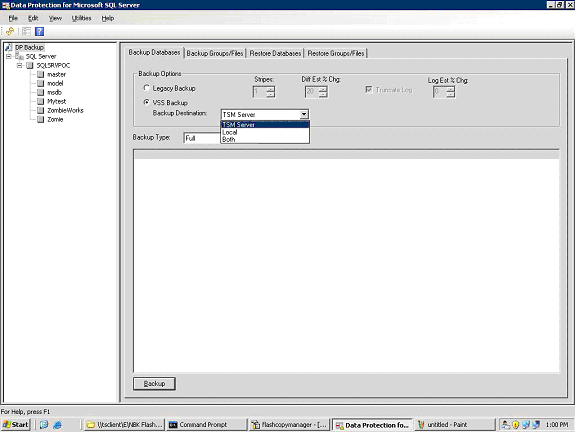Image resolution: width=575 pixels, height=432 pixels.
Task: Open the blue Help question-mark icon
Action: pos(39,32)
